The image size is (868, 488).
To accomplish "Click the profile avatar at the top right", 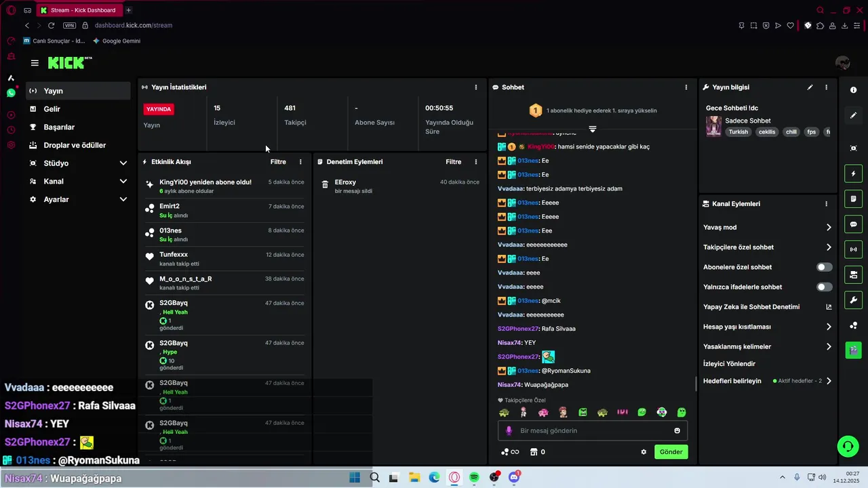I will tap(843, 63).
